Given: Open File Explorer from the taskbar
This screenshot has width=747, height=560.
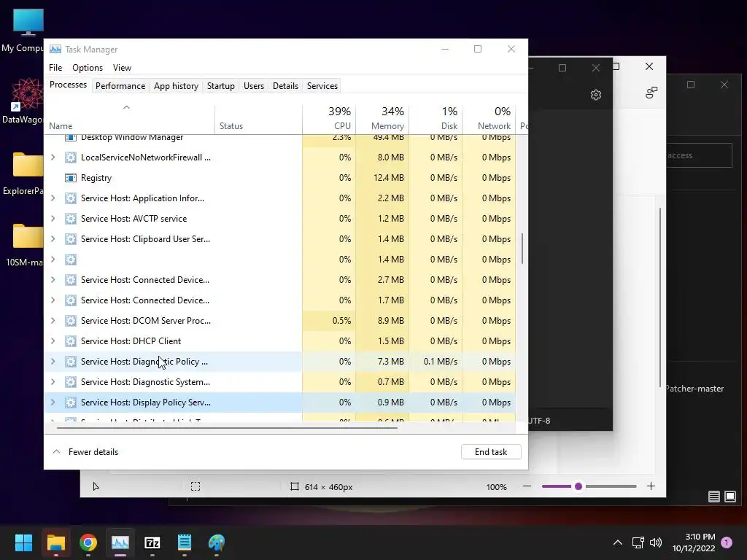Looking at the screenshot, I should (x=55, y=542).
